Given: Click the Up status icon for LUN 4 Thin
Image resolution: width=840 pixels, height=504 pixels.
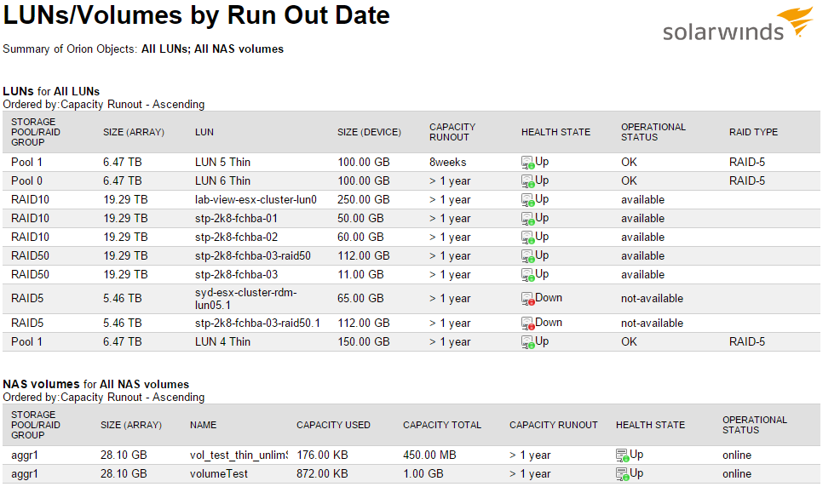Looking at the screenshot, I should tap(527, 342).
